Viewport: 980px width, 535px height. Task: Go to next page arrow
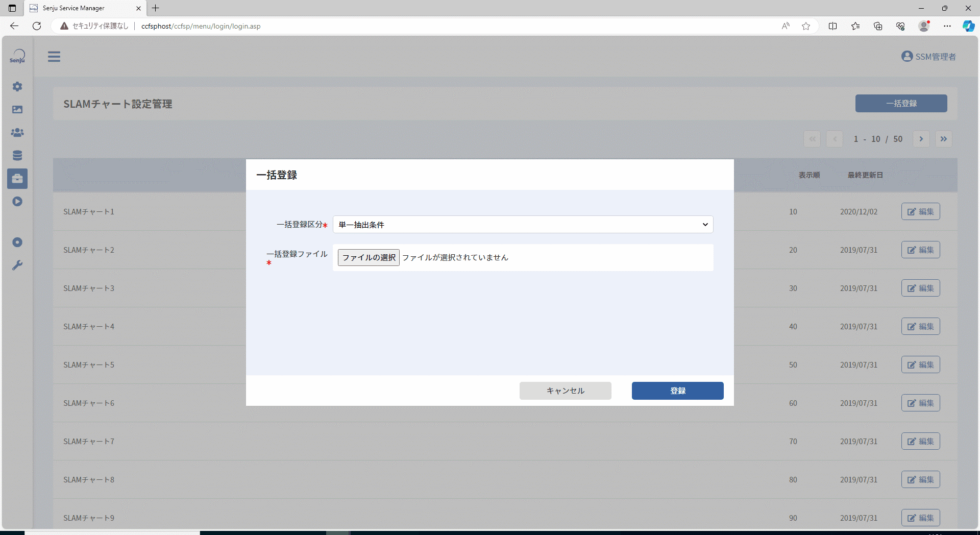(x=921, y=139)
